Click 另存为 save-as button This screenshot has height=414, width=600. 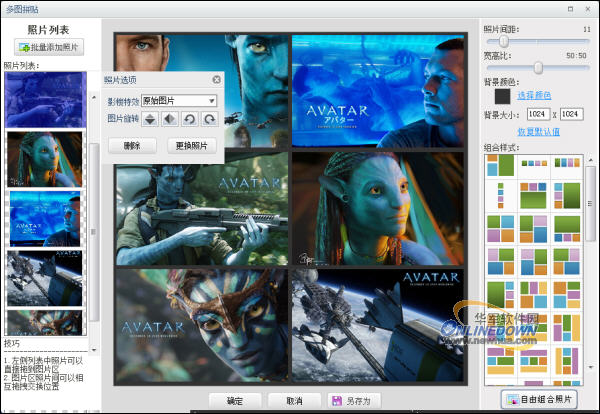click(350, 400)
